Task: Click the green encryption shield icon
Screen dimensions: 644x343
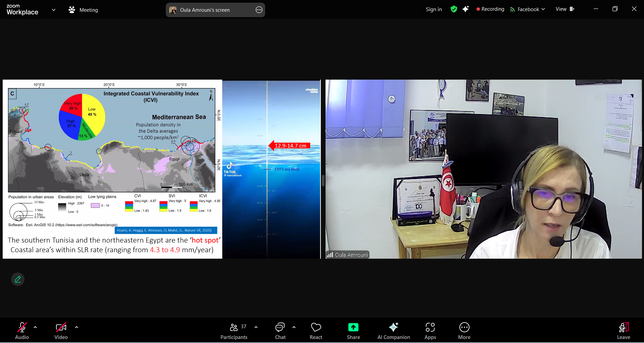Action: (x=454, y=9)
